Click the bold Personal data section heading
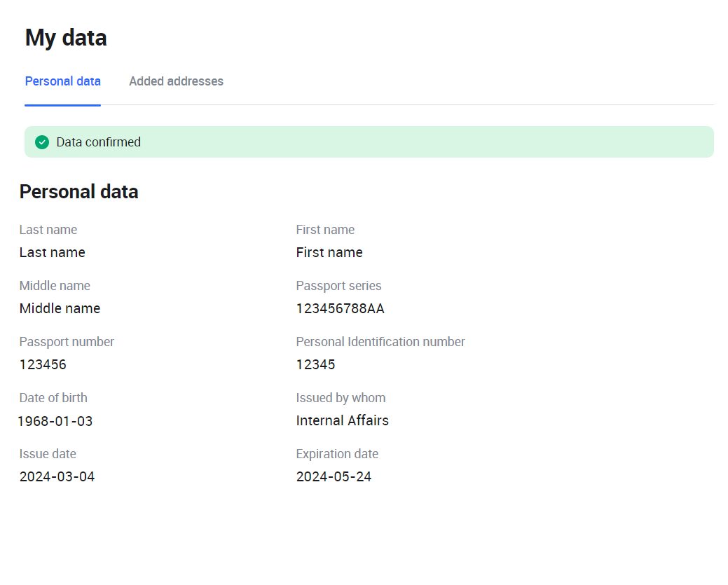 pos(78,192)
